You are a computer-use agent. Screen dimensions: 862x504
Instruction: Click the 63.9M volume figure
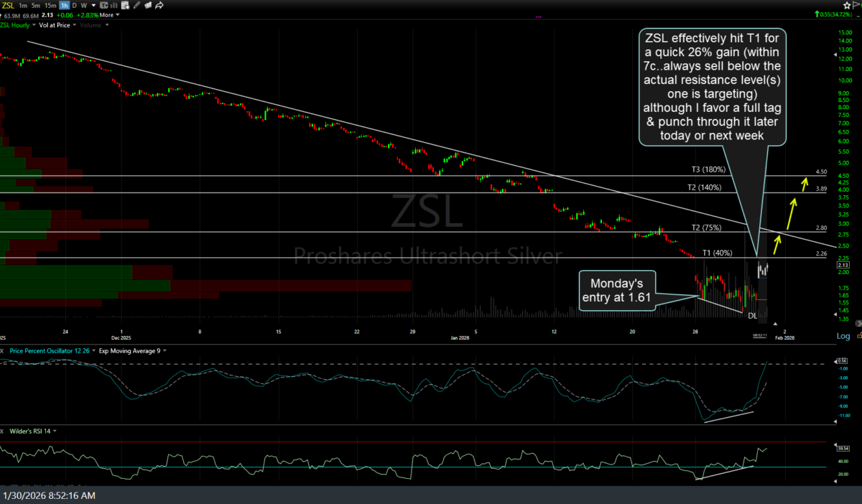pyautogui.click(x=12, y=15)
